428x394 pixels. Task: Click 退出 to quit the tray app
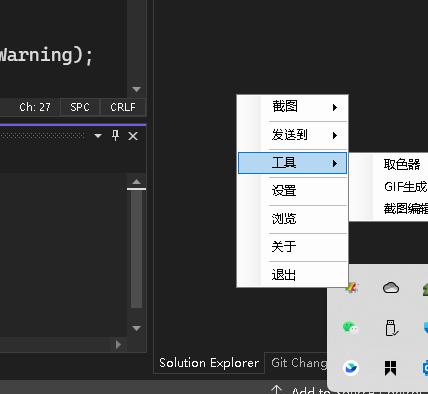pos(292,275)
